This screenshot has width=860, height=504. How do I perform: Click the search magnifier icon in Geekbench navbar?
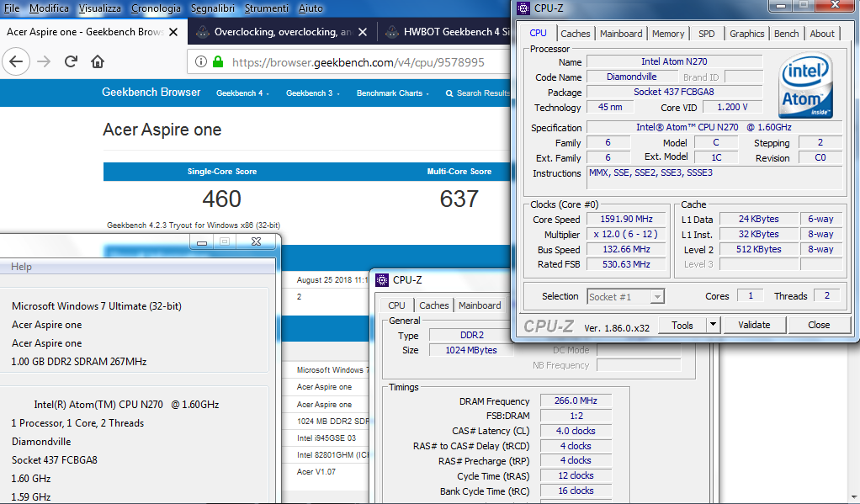click(449, 93)
